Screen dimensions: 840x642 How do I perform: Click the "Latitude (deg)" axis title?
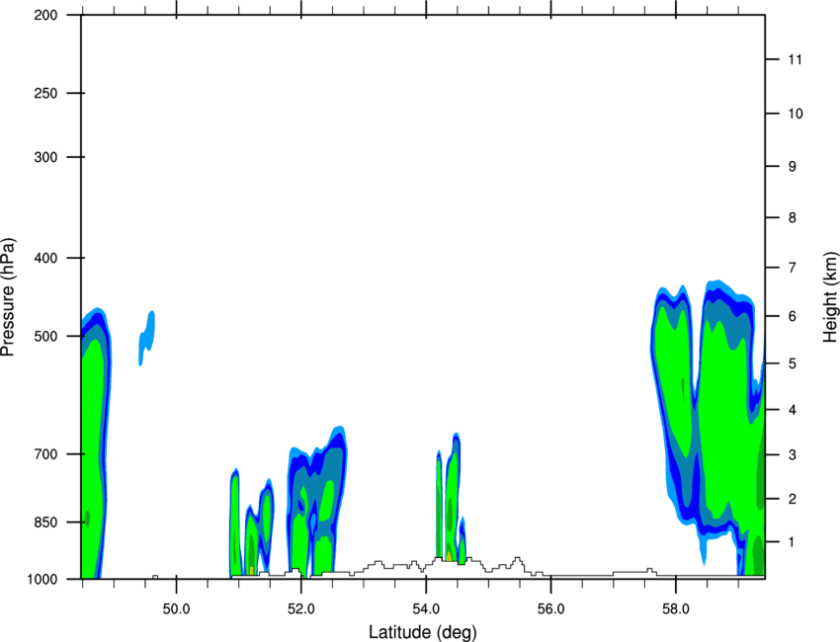[x=422, y=632]
